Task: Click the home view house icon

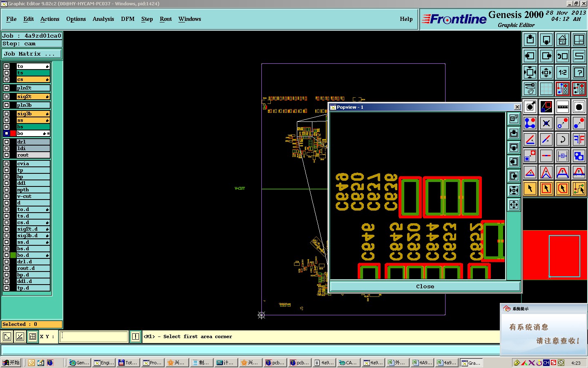Action: (x=563, y=40)
